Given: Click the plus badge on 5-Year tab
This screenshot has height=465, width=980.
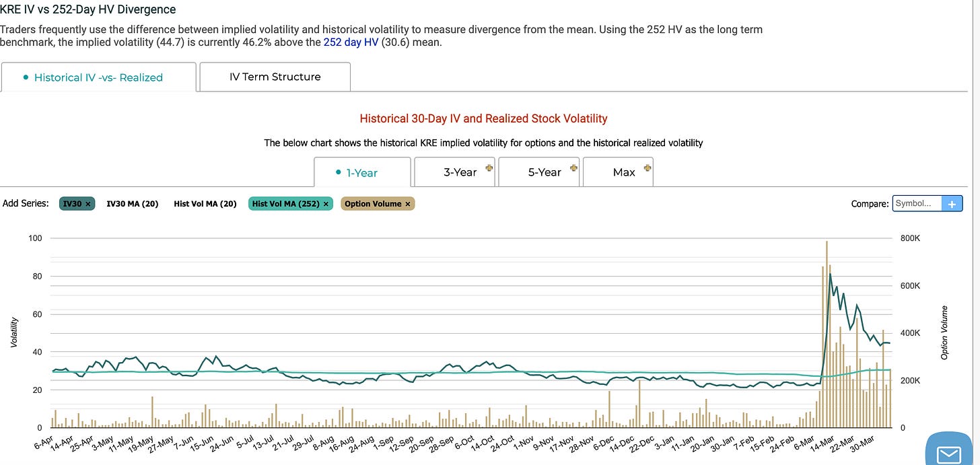Looking at the screenshot, I should 573,168.
